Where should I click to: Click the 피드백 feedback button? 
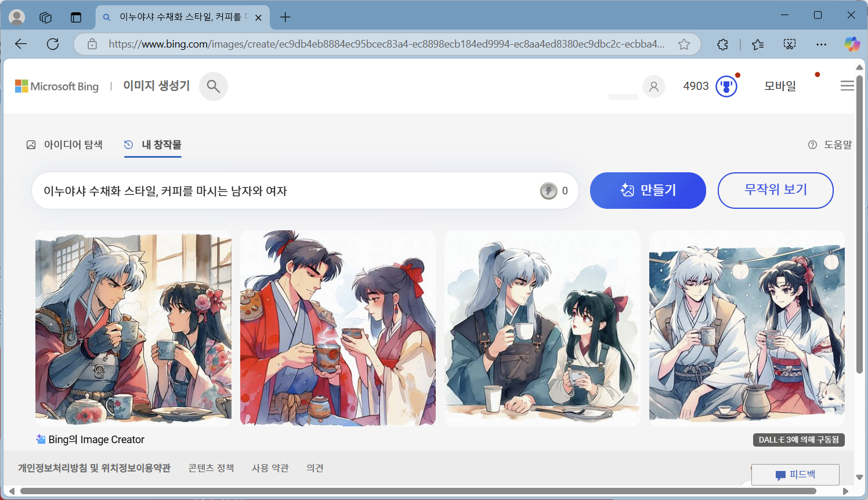tap(795, 474)
